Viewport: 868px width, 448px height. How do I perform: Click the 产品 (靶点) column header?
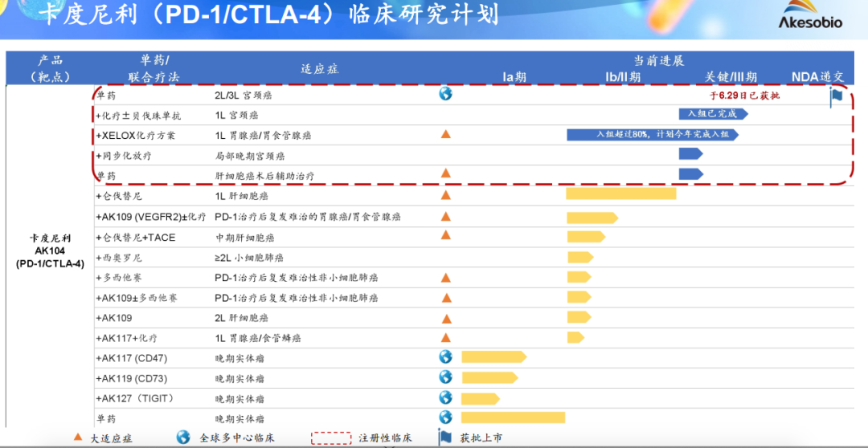pos(50,69)
